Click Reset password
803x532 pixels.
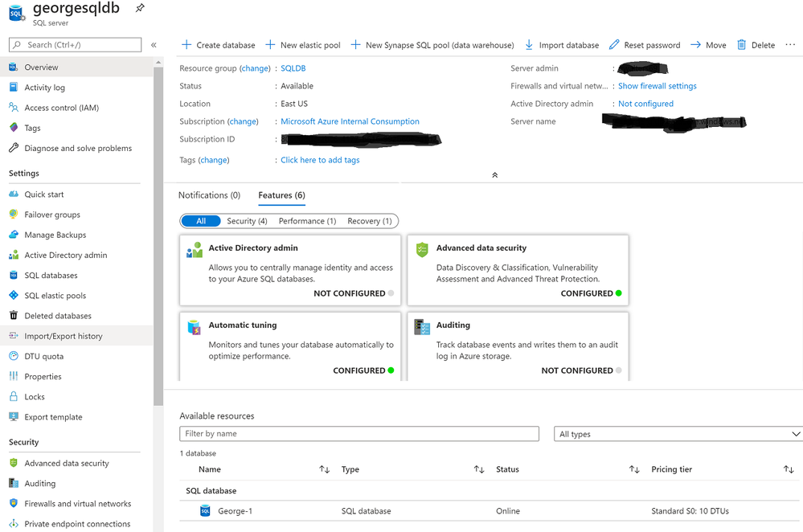pyautogui.click(x=645, y=45)
